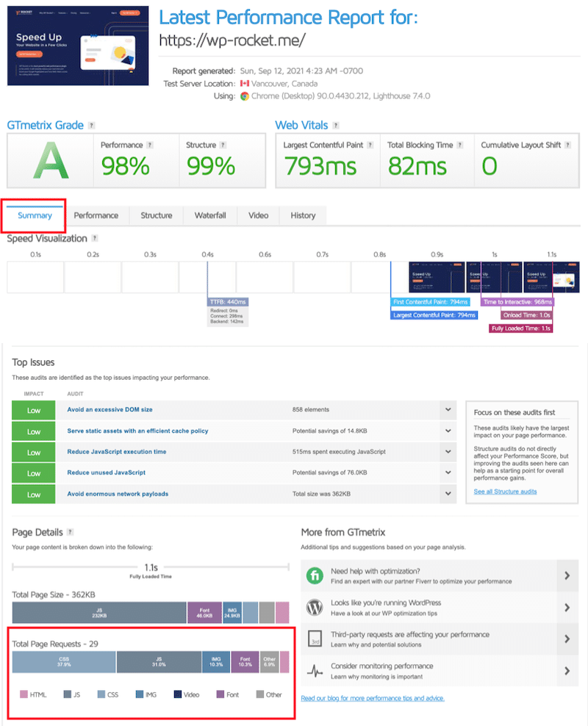
Task: Click the performance monitoring heartbeat icon
Action: (x=315, y=667)
